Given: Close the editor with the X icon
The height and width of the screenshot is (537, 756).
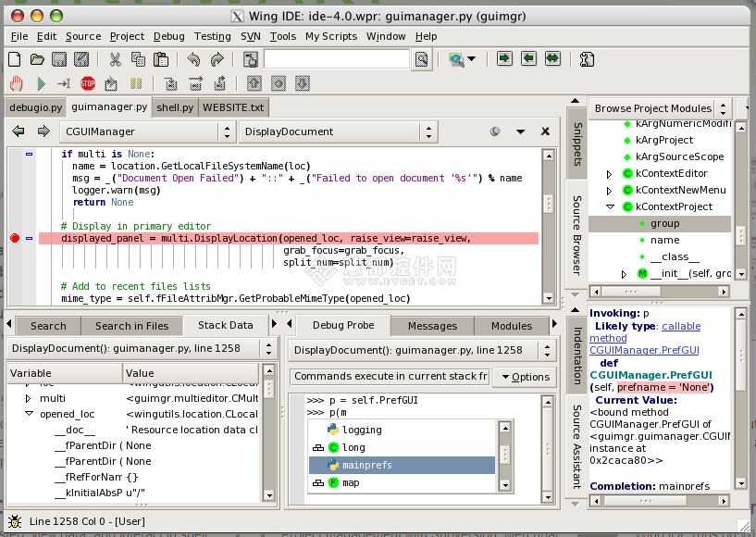Looking at the screenshot, I should [545, 131].
